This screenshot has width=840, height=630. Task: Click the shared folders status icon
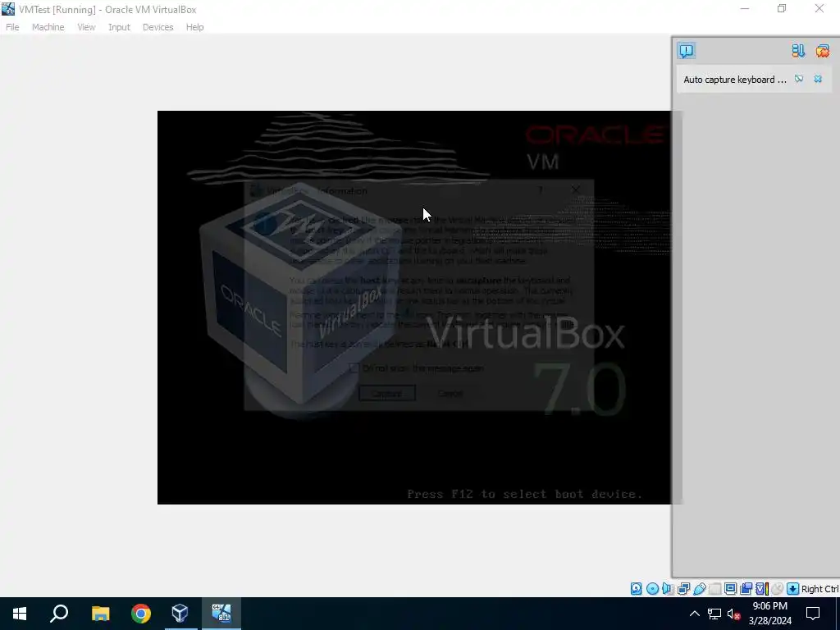(x=714, y=589)
